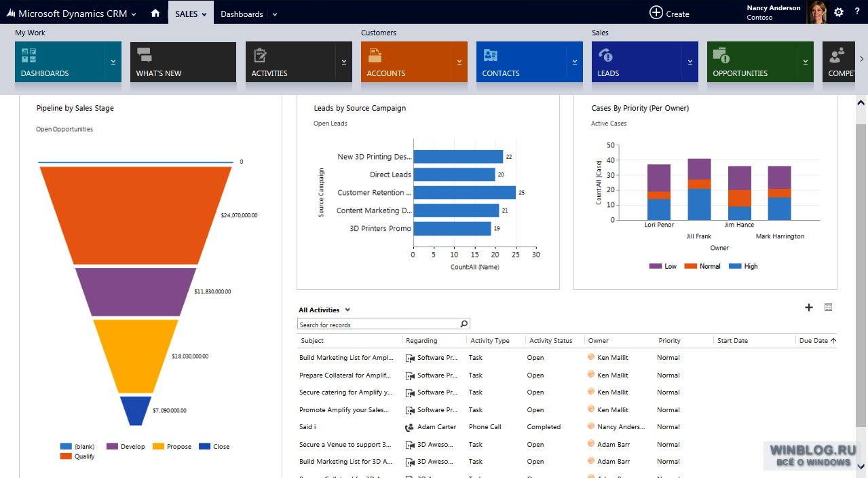Image resolution: width=868 pixels, height=478 pixels.
Task: Open the Settings gear icon
Action: [839, 12]
